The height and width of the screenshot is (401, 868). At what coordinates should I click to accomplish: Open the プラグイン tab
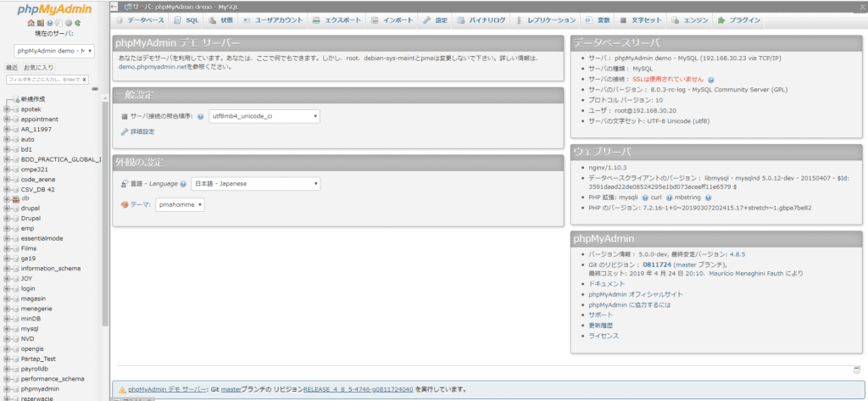click(x=739, y=20)
